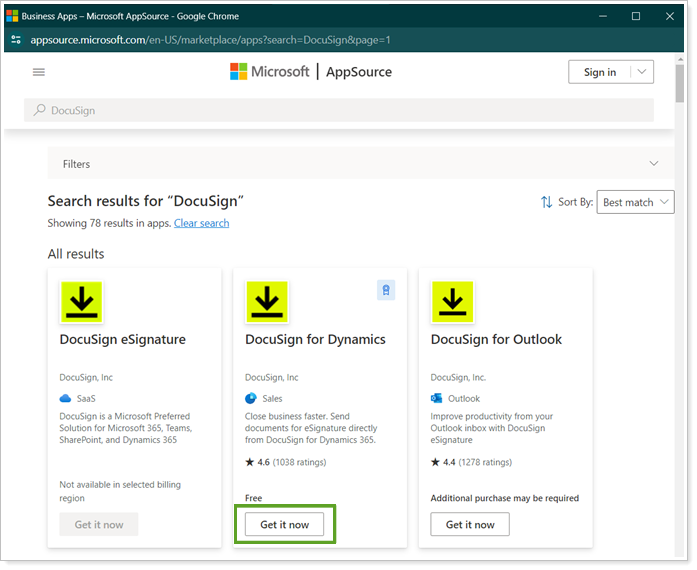Click the Clear search link
The width and height of the screenshot is (697, 570).
tap(201, 223)
